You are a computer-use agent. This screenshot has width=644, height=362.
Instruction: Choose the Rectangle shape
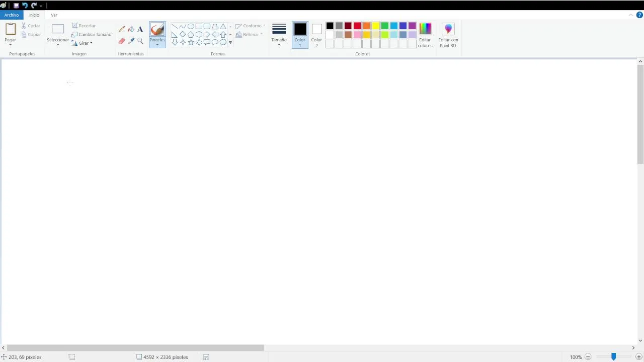coord(199,26)
